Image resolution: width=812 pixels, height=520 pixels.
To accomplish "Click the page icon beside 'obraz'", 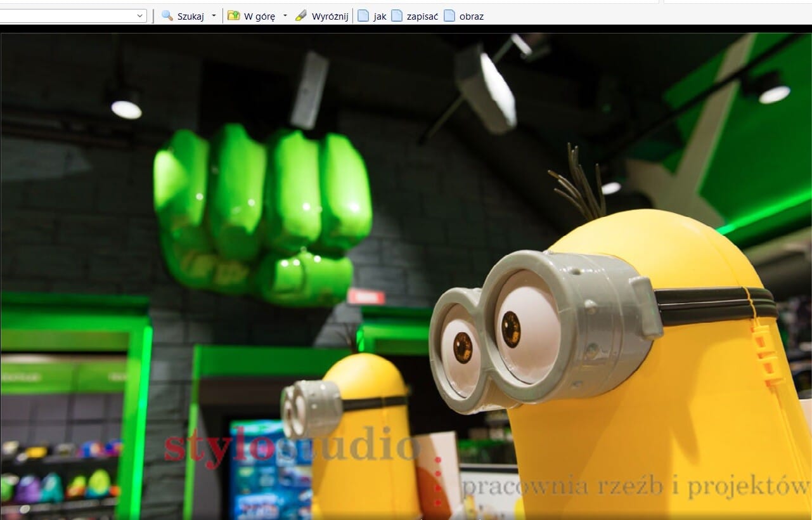I will (449, 16).
